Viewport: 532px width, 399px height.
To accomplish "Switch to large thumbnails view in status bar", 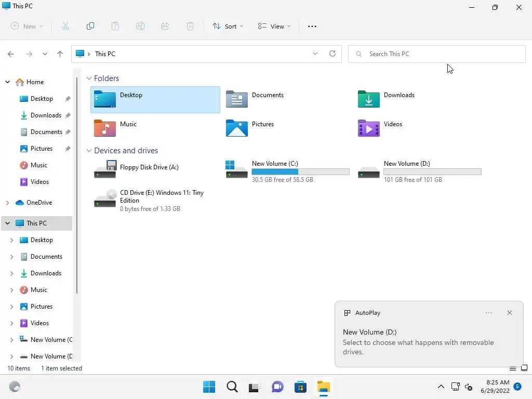I will (x=524, y=368).
